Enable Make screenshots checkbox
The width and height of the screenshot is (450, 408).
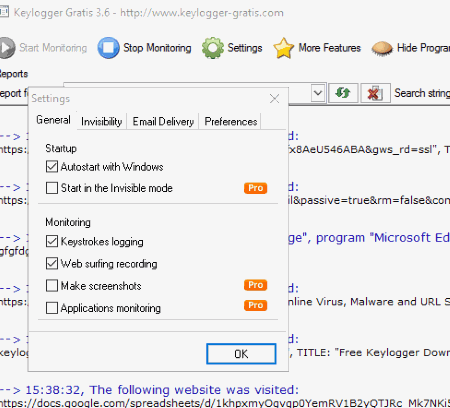(x=52, y=286)
